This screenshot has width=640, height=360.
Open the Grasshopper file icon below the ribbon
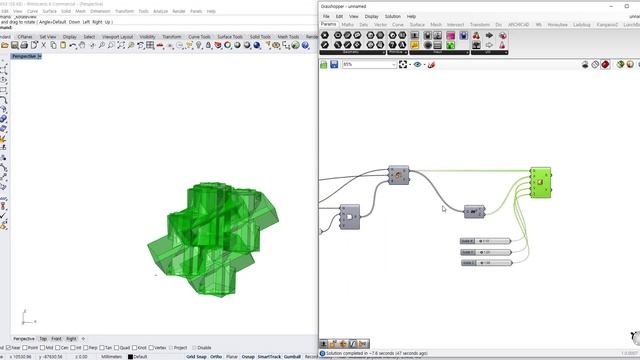pyautogui.click(x=324, y=64)
